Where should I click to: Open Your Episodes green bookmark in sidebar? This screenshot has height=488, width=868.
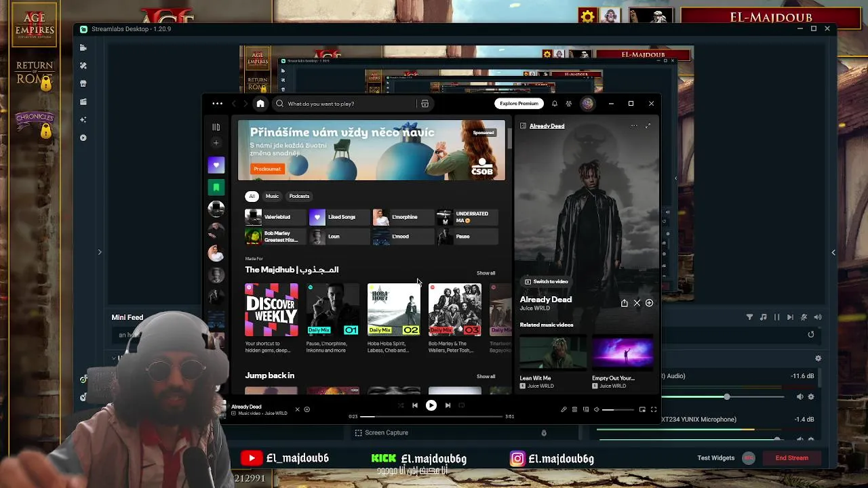pos(216,187)
